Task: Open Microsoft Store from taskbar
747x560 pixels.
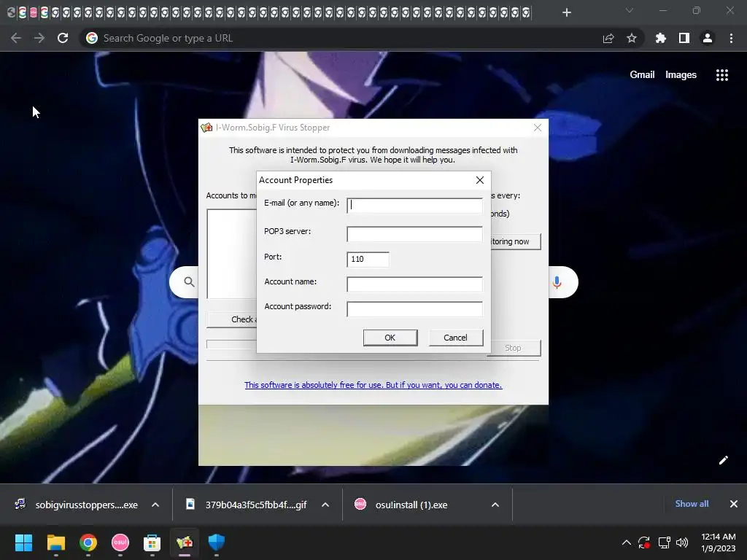Action: [x=152, y=542]
